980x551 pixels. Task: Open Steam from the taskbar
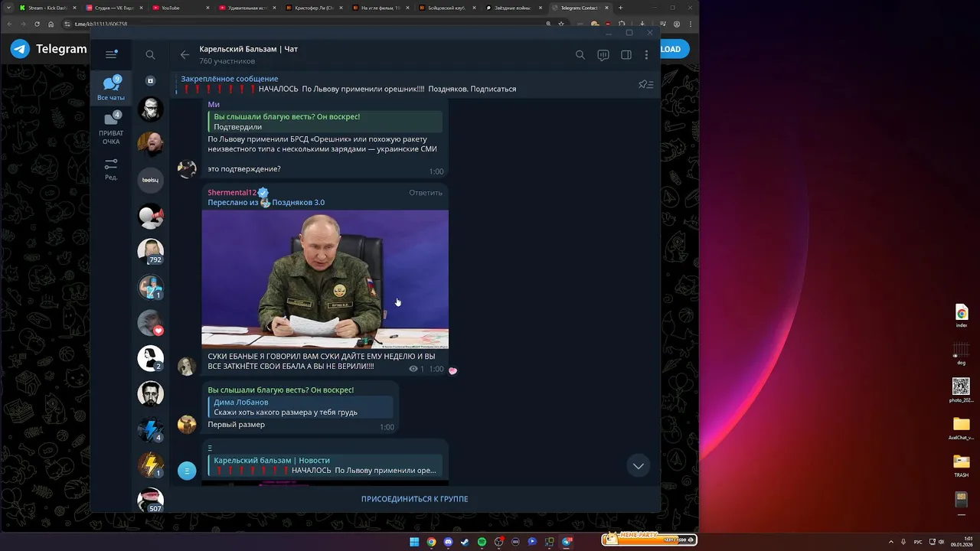point(465,542)
